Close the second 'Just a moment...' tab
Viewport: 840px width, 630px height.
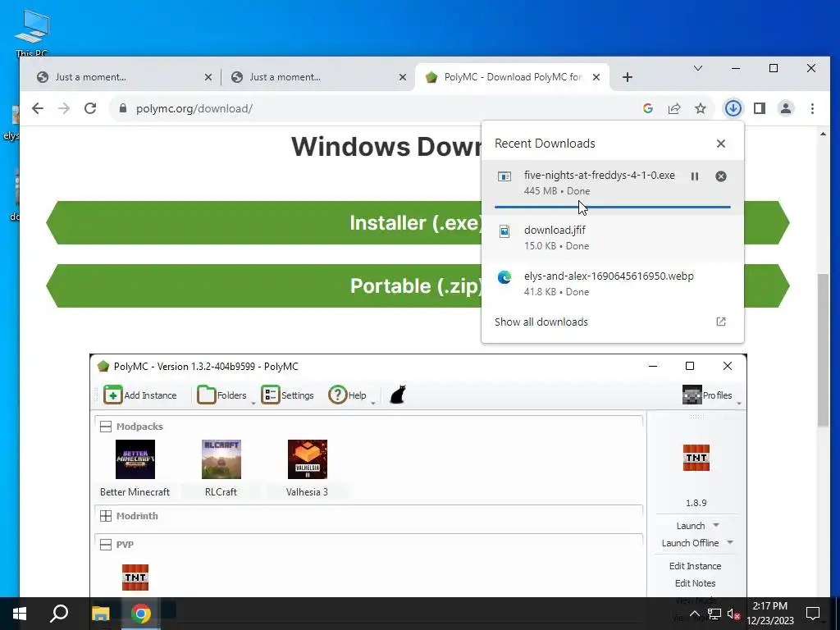pyautogui.click(x=402, y=77)
